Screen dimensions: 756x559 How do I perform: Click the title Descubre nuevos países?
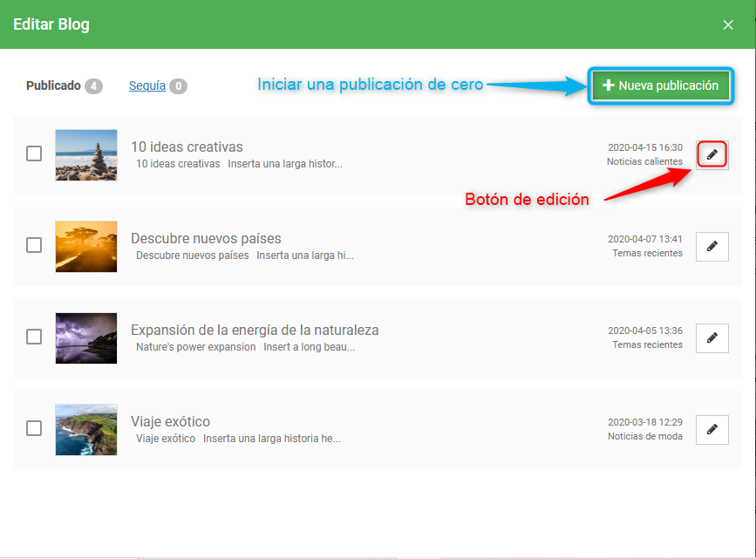click(x=206, y=238)
